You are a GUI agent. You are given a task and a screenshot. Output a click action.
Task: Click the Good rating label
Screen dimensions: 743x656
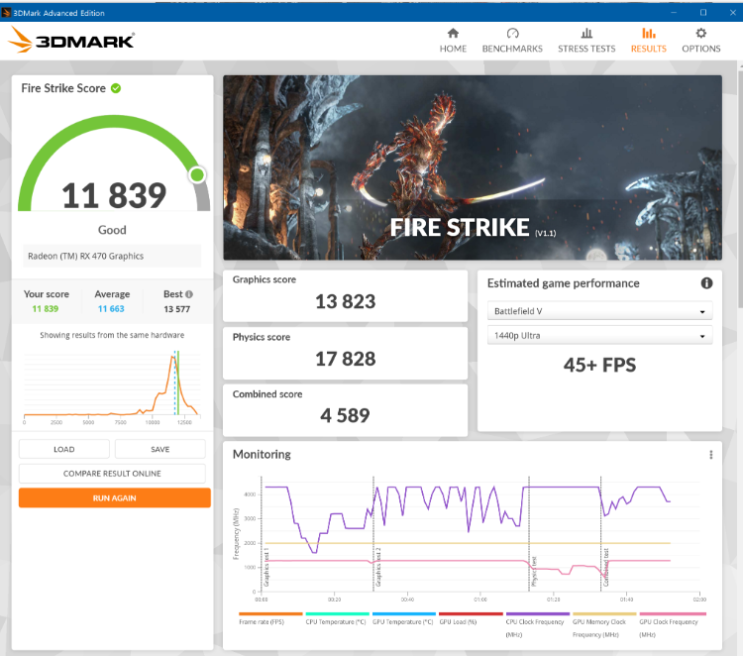tap(112, 230)
